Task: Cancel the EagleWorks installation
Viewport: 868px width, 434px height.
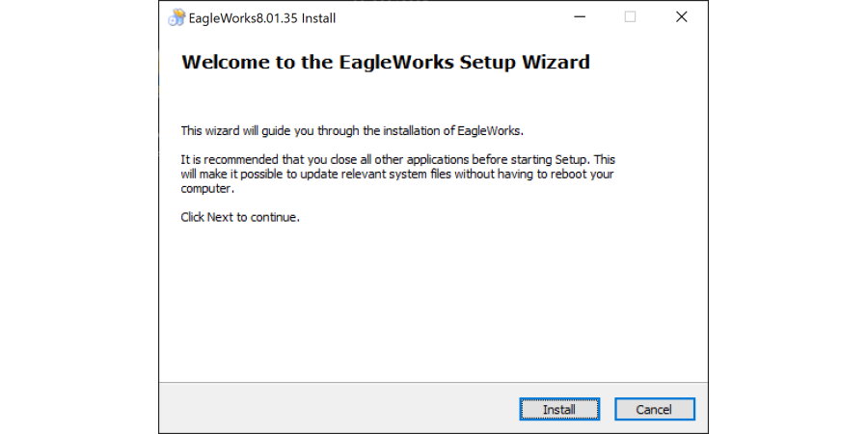Action: pyautogui.click(x=654, y=409)
